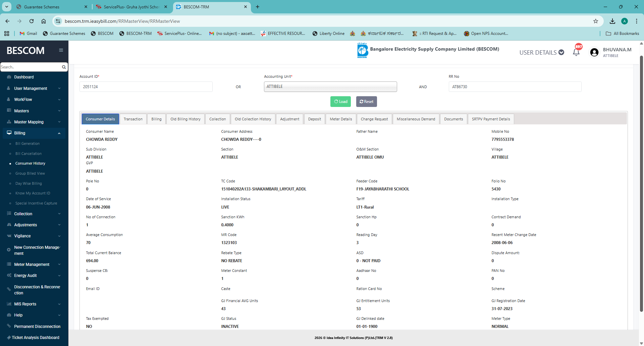
Task: Open Special Incentive Capture item
Action: click(x=36, y=203)
